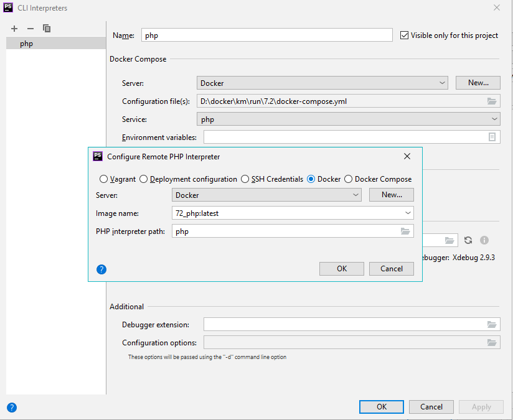Browse for Debugger extension folder icon
The height and width of the screenshot is (420, 513).
492,324
